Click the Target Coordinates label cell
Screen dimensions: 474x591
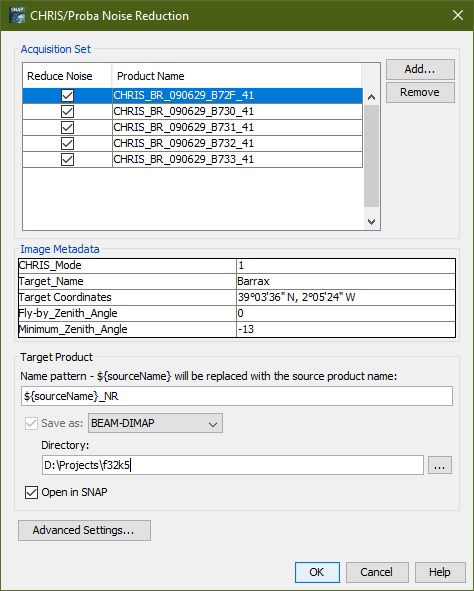coord(127,297)
